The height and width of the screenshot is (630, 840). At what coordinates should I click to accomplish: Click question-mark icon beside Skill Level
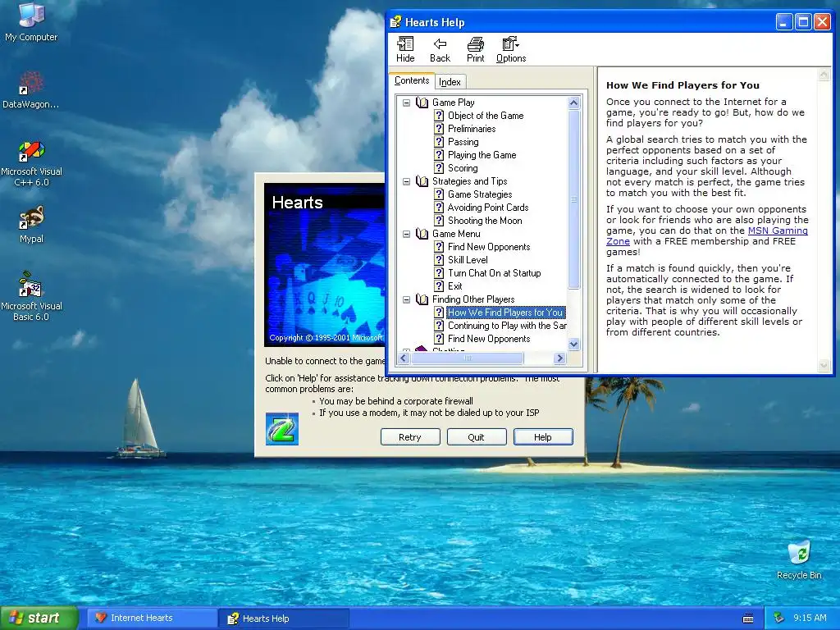pos(439,260)
